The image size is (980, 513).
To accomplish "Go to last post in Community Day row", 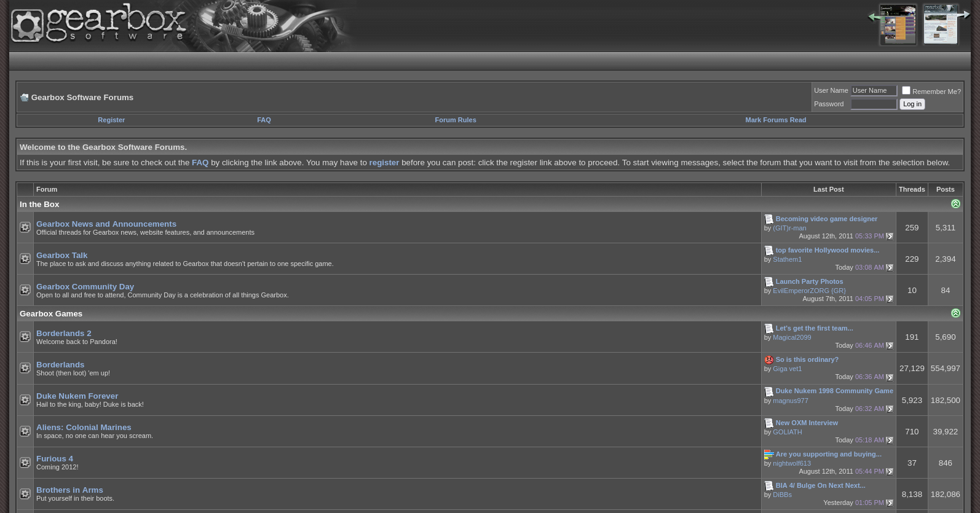I will pyautogui.click(x=890, y=299).
